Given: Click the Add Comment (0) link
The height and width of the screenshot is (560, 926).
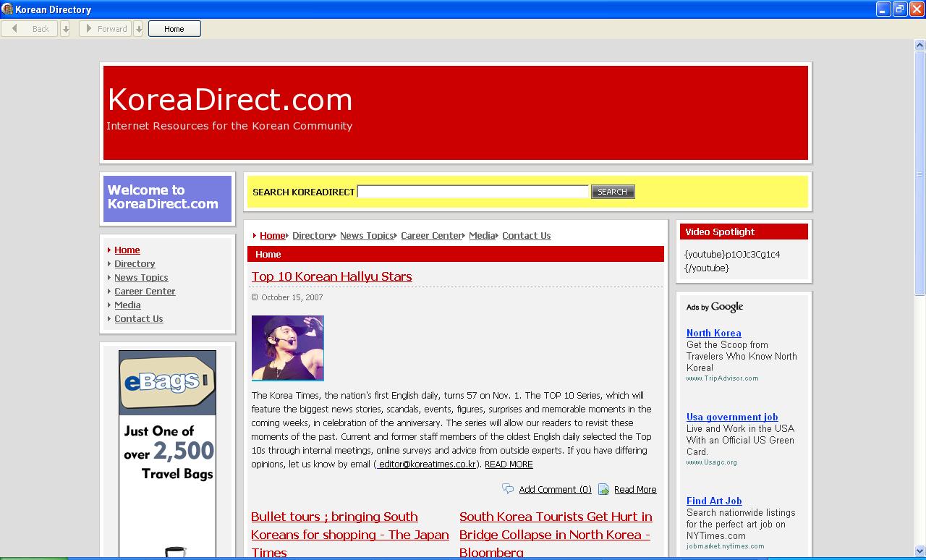Looking at the screenshot, I should pos(555,490).
